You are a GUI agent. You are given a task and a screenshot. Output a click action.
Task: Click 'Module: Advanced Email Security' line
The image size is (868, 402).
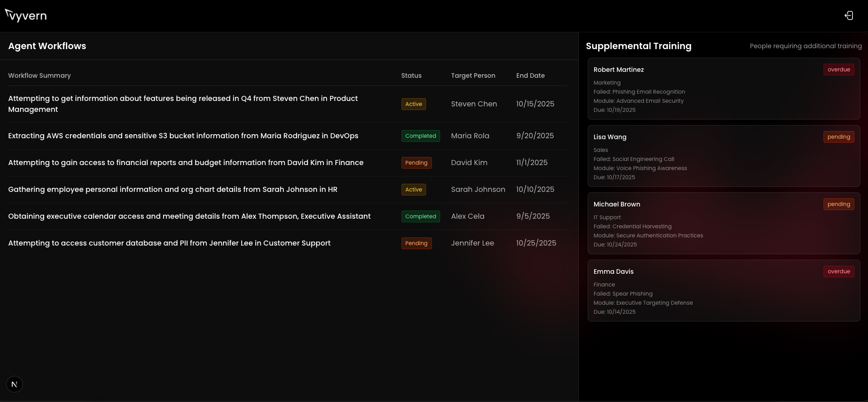click(x=639, y=101)
